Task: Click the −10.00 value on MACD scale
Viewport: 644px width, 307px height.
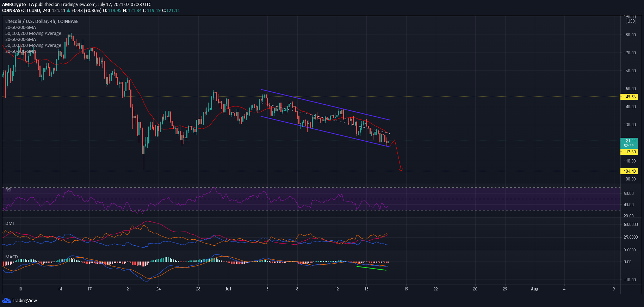Action: tap(629, 280)
